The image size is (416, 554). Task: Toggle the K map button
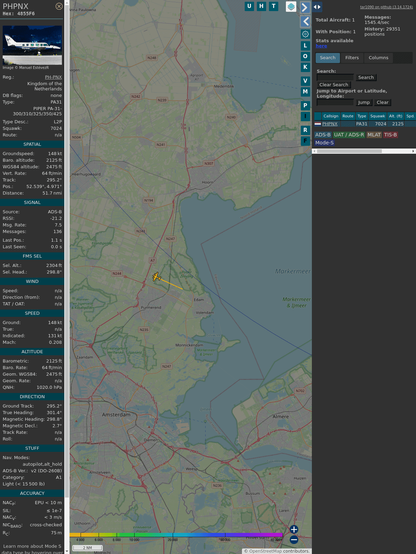[x=305, y=67]
